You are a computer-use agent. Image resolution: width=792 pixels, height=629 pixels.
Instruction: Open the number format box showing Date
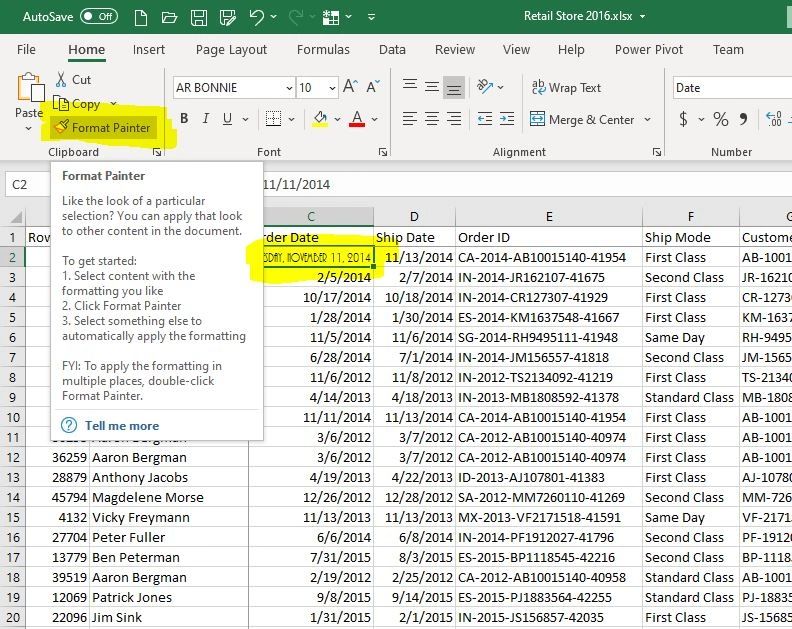coord(732,88)
